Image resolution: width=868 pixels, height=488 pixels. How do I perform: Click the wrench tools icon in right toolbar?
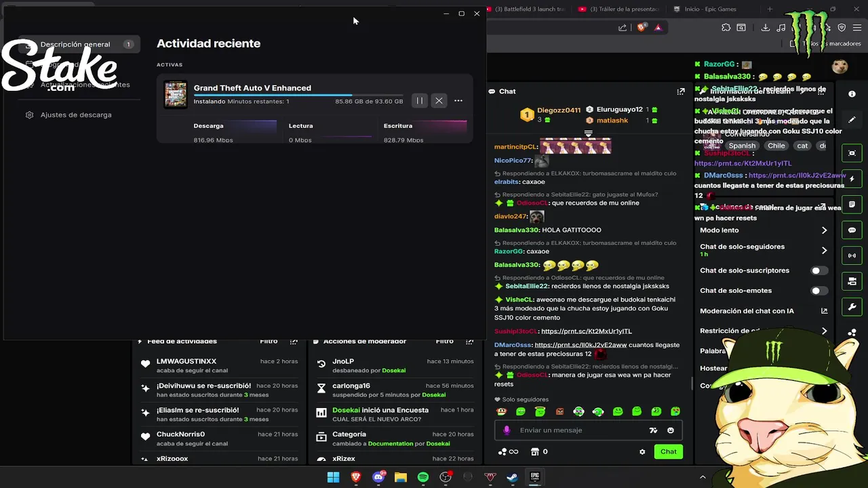tap(852, 307)
